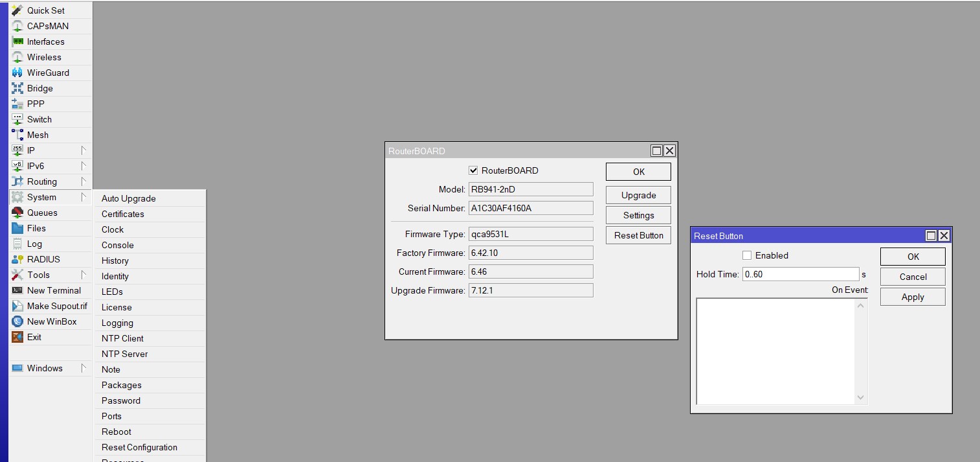Click the IP menu icon
This screenshot has width=980, height=462.
click(17, 150)
